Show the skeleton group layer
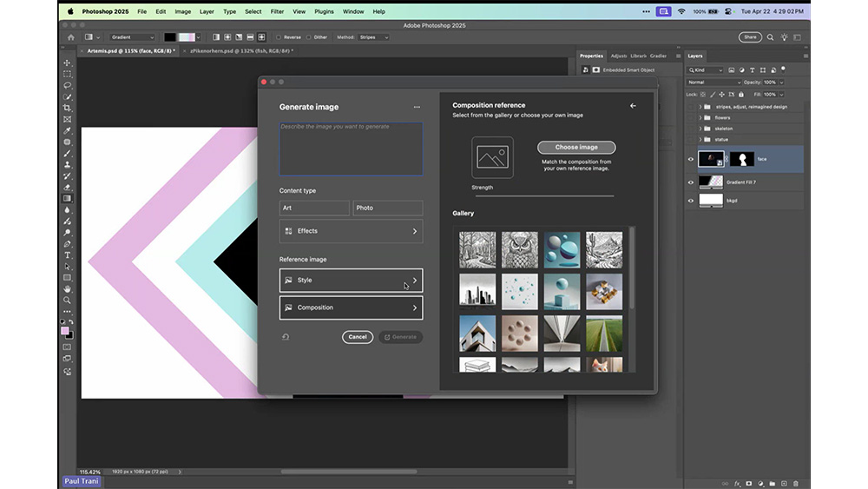The height and width of the screenshot is (489, 868). tap(691, 129)
